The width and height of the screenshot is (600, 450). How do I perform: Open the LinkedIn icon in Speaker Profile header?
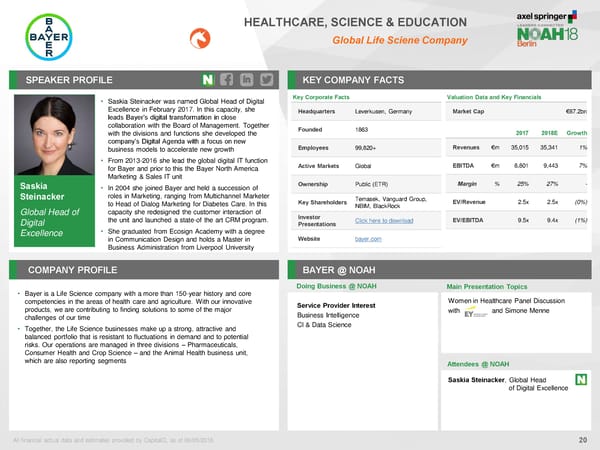point(249,79)
